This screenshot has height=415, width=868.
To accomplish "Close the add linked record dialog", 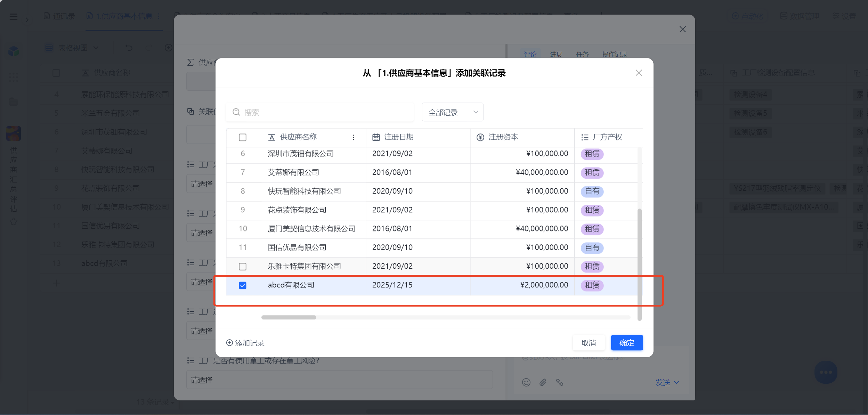I will (639, 73).
